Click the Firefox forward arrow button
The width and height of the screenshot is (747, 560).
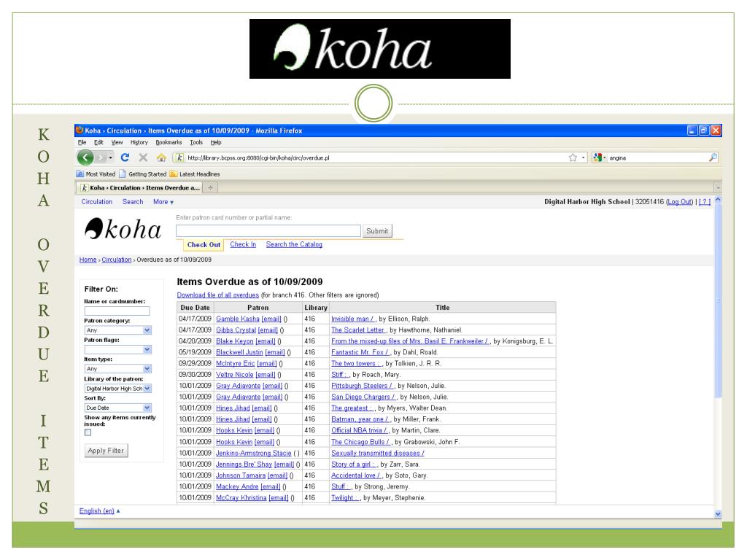pyautogui.click(x=101, y=157)
